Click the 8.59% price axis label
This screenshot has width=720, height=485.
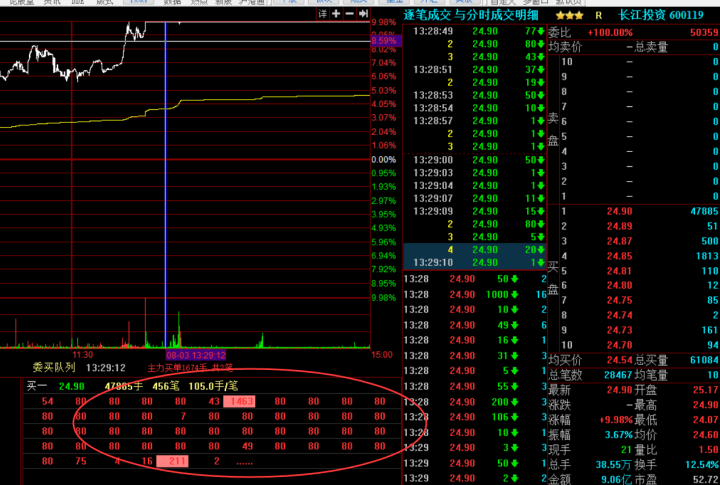pyautogui.click(x=384, y=41)
